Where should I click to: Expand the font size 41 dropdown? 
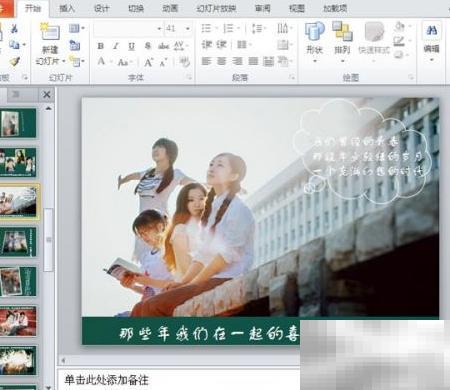(188, 29)
